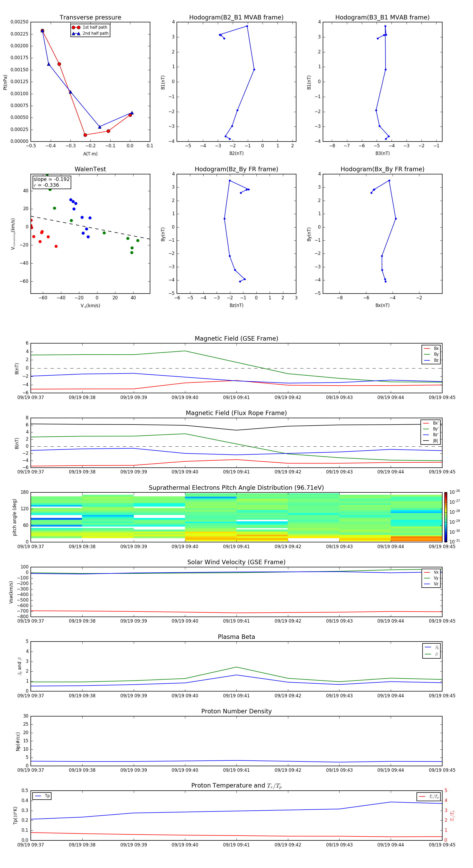Viewport: 473px width, 868px height.
Task: Click the 'Vy' legend entry in velocity panel
Action: [431, 578]
